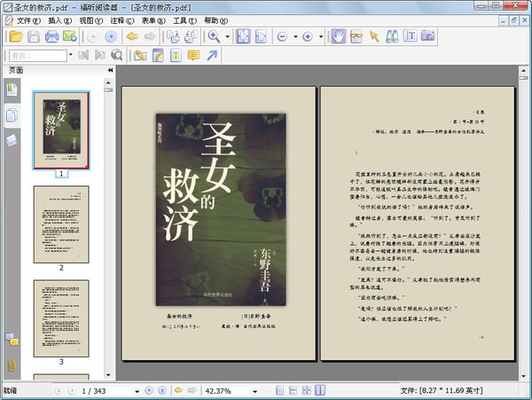
Task: Open the 文件(F) menu
Action: point(28,20)
